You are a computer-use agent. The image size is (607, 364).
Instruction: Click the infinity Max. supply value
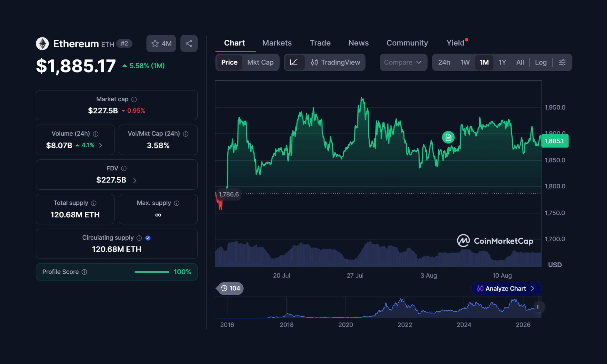pyautogui.click(x=158, y=215)
